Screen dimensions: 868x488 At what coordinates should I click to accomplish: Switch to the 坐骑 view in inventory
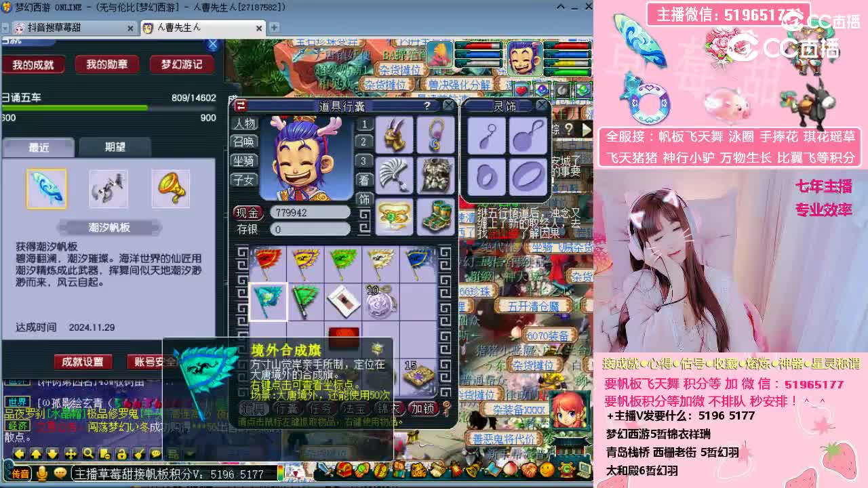point(244,161)
